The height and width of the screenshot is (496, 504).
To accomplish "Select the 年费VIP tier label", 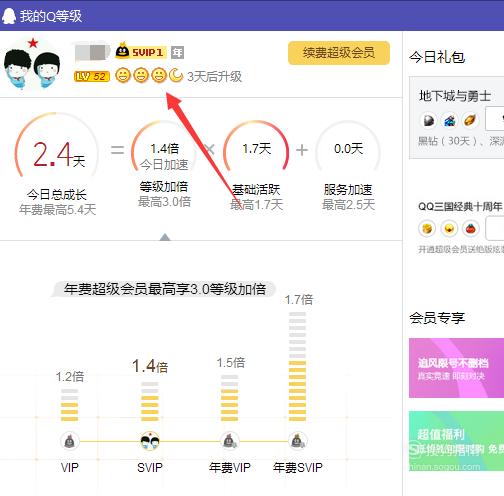I will pyautogui.click(x=230, y=468).
